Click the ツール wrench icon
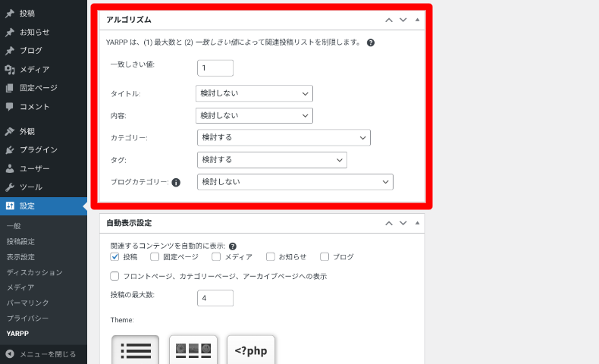Viewport: 599px width, 364px height. click(10, 187)
